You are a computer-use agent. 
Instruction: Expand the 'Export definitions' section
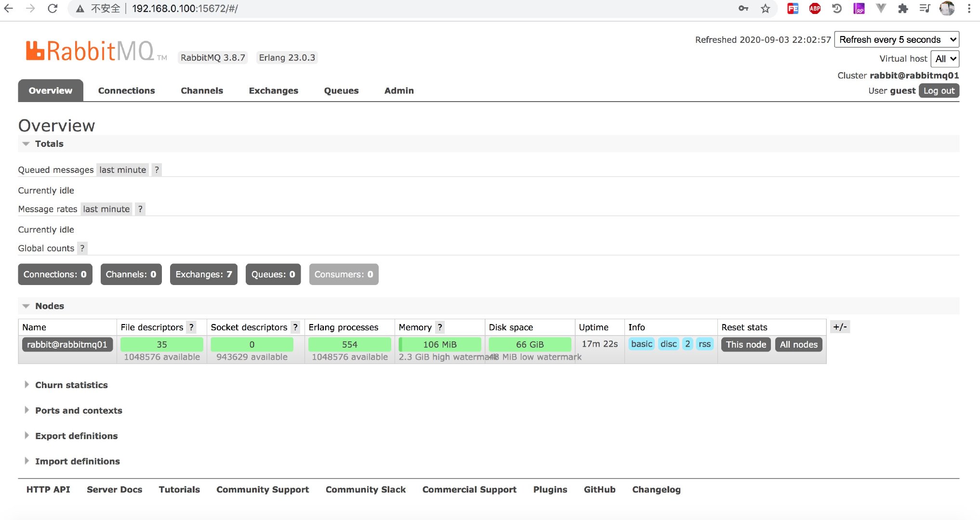(x=77, y=435)
